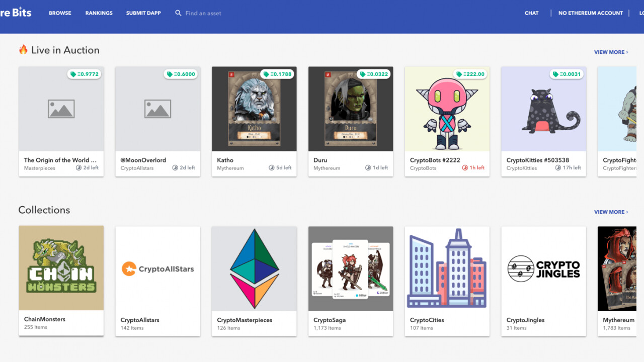Open the Chat link
The width and height of the screenshot is (644, 362).
(x=531, y=13)
